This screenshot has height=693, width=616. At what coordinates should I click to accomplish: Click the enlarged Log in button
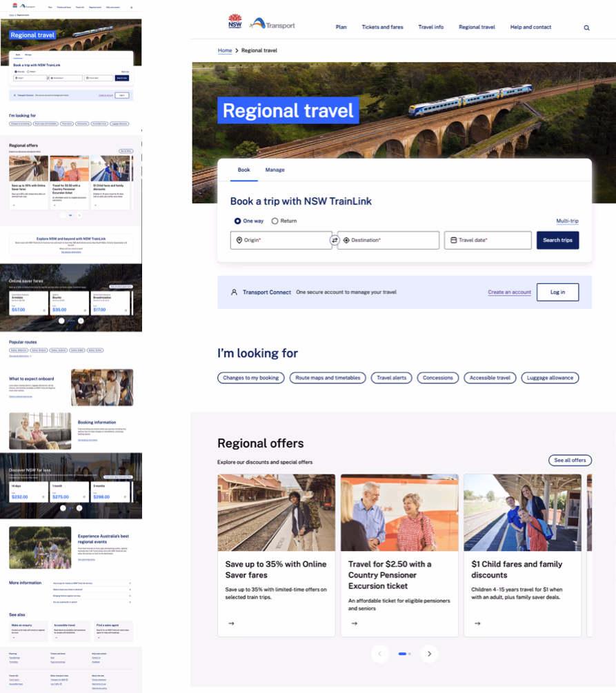tap(557, 292)
